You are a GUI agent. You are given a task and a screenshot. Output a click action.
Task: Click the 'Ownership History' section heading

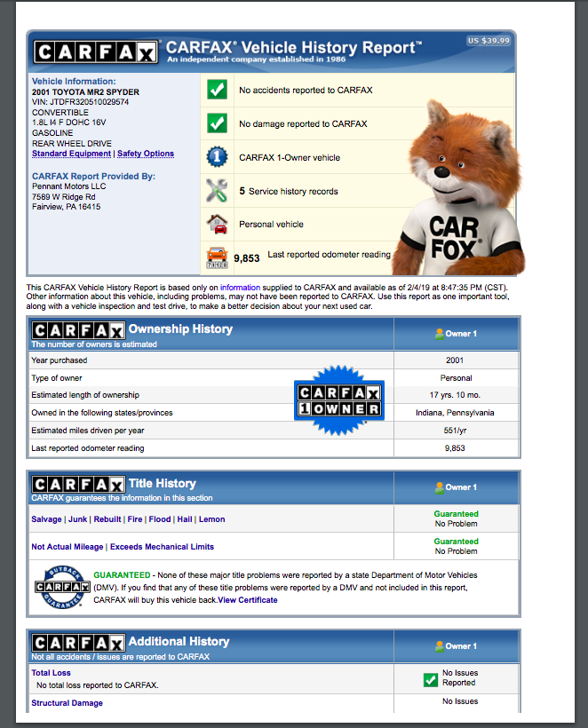(x=180, y=328)
